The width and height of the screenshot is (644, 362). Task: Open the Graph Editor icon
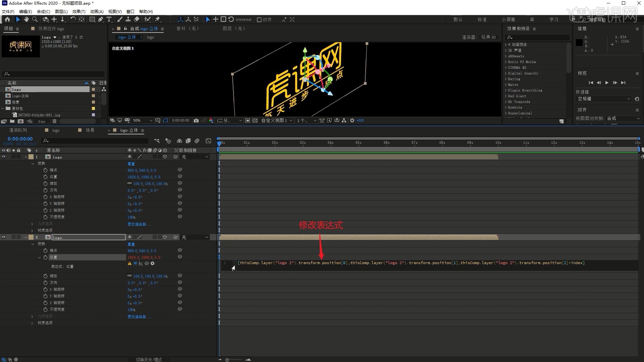208,141
